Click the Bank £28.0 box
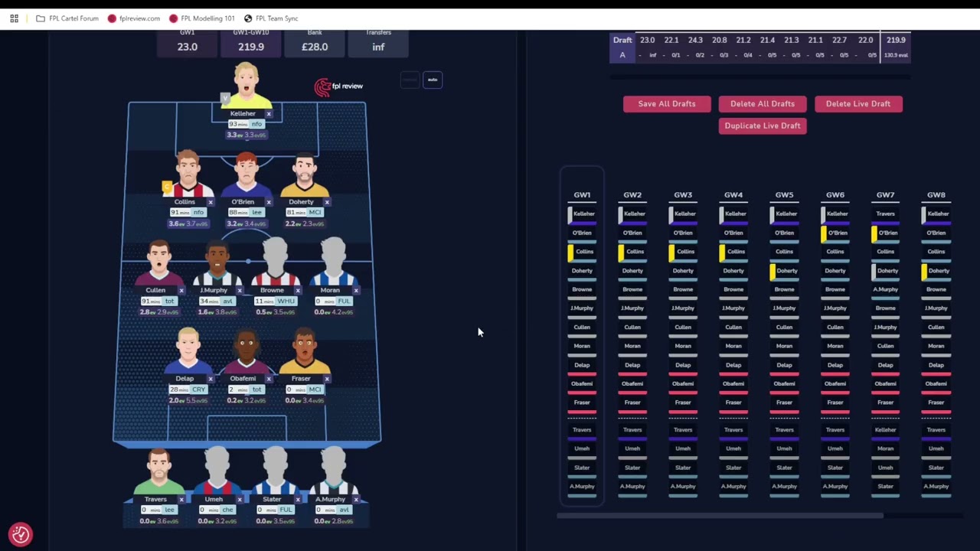 coord(315,43)
